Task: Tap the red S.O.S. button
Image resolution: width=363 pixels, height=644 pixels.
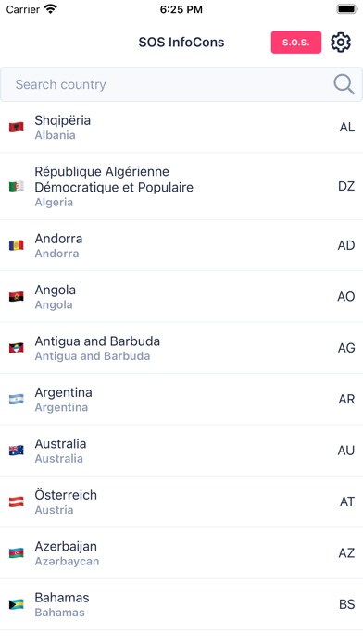Action: [296, 43]
